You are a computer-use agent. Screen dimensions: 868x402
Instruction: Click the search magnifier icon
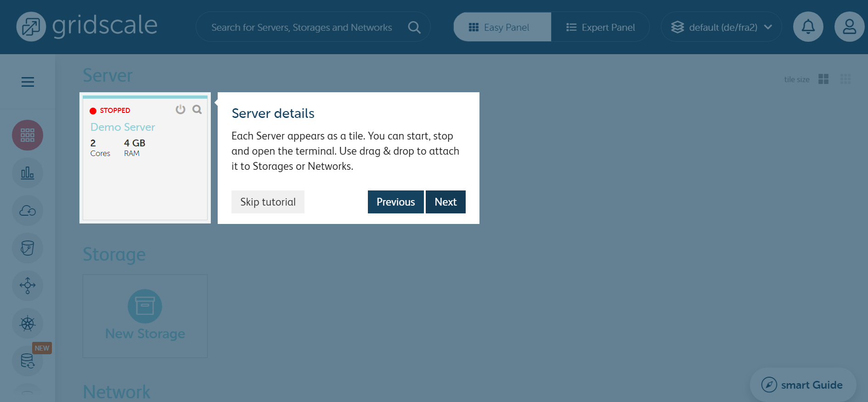tap(414, 27)
